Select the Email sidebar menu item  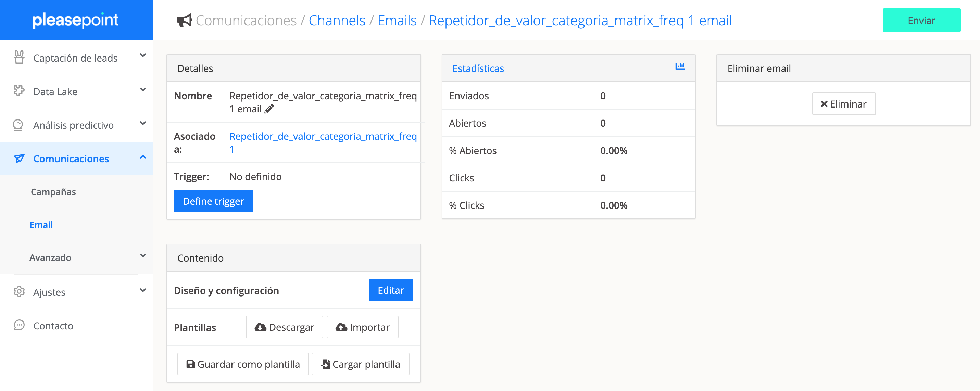41,225
